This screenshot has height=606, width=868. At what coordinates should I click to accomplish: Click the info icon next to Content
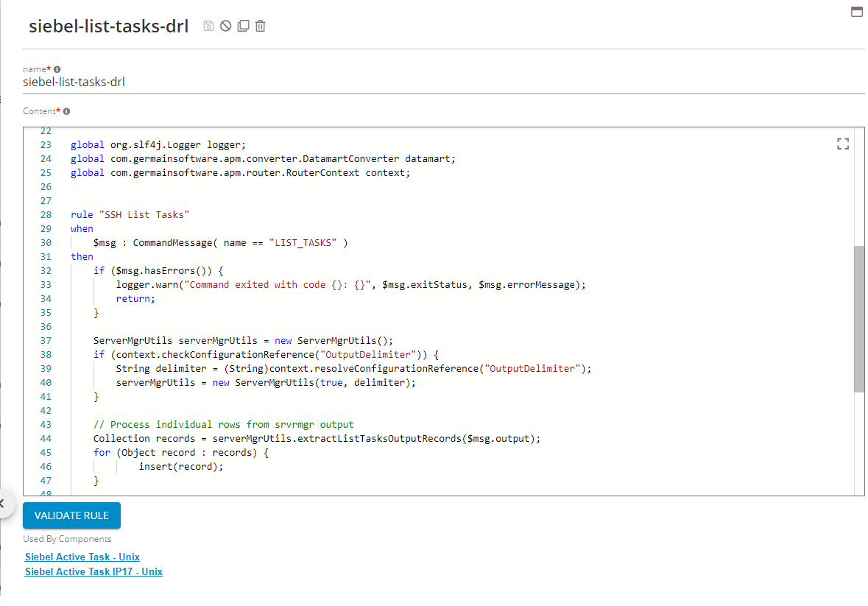(x=66, y=111)
